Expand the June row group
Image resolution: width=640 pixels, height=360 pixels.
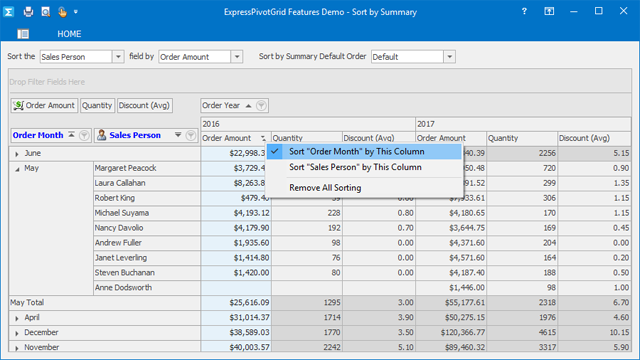[17, 154]
